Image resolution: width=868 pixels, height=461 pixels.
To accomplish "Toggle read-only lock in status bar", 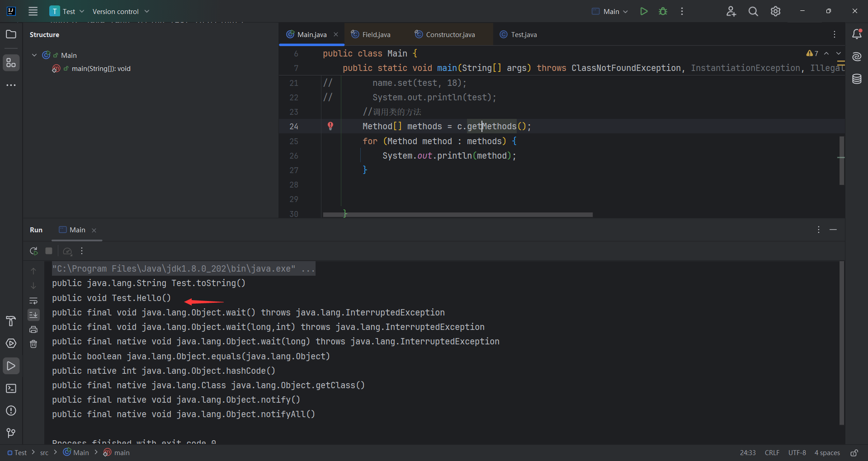I will click(x=854, y=453).
